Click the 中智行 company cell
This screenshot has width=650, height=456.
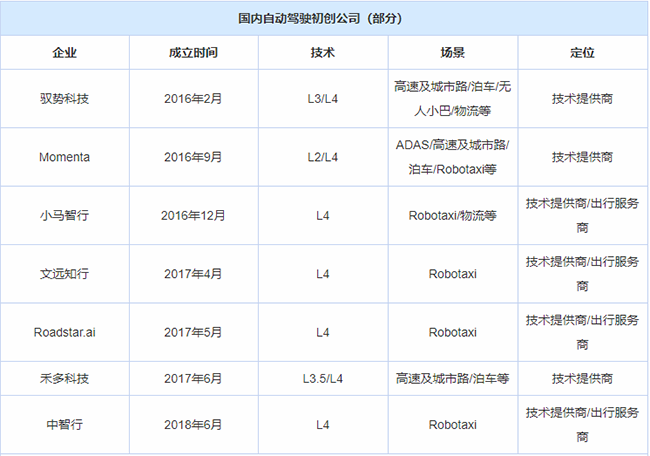(65, 425)
